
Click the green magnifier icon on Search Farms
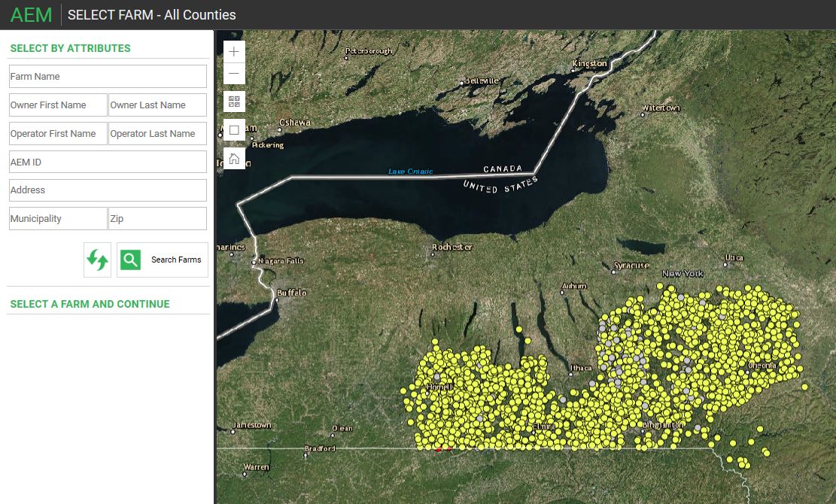pos(131,260)
